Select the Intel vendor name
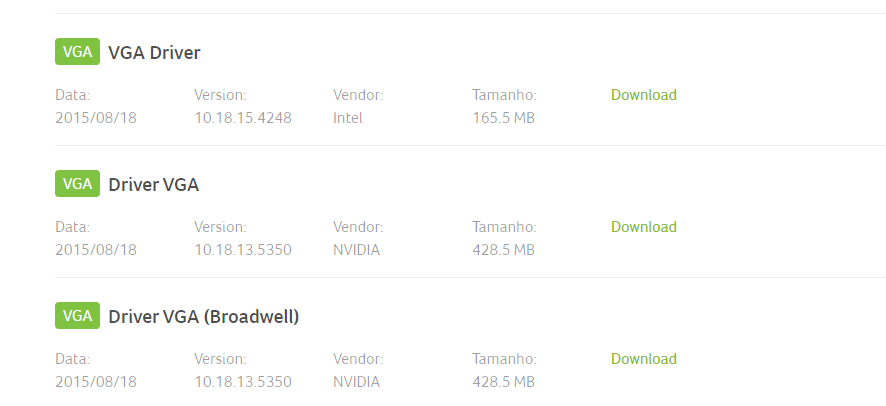886x406 pixels. coord(348,118)
